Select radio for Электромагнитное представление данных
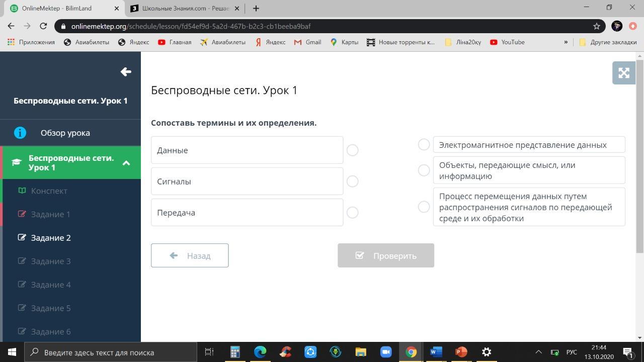The height and width of the screenshot is (362, 644). tap(424, 145)
